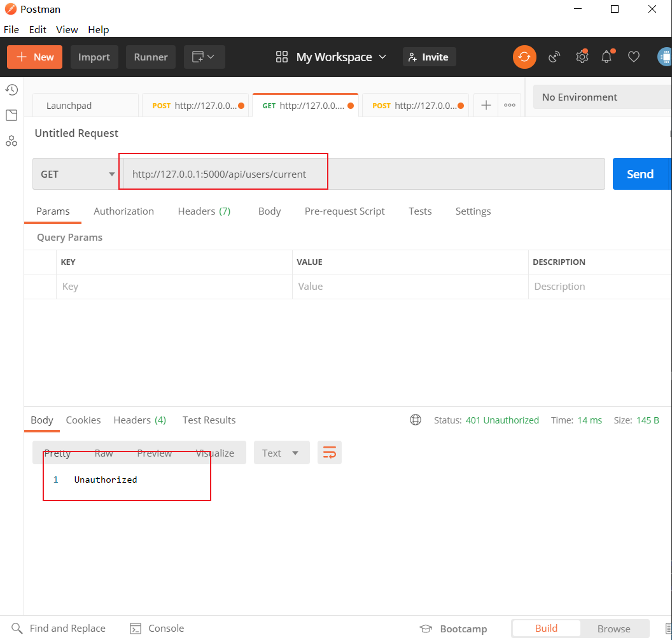Switch response view to Preview
The width and height of the screenshot is (672, 640).
pyautogui.click(x=154, y=453)
